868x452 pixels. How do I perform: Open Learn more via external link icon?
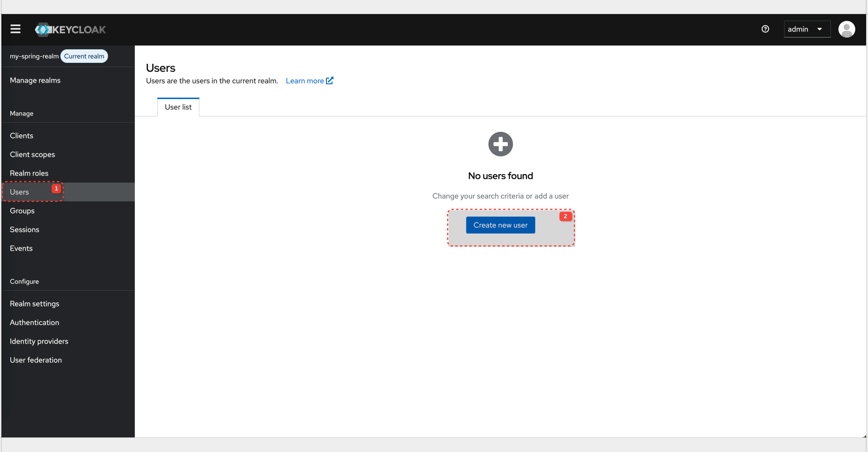(330, 80)
